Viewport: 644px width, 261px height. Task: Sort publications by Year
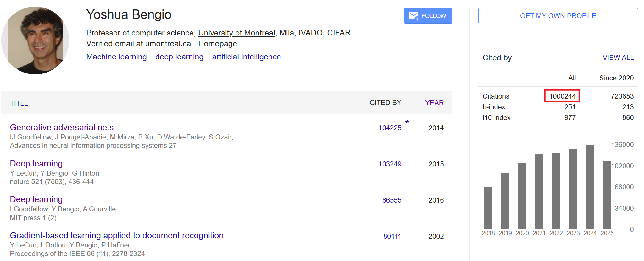click(434, 103)
